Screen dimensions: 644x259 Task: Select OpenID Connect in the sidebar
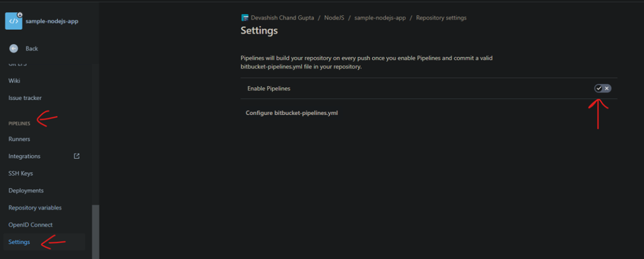click(30, 225)
